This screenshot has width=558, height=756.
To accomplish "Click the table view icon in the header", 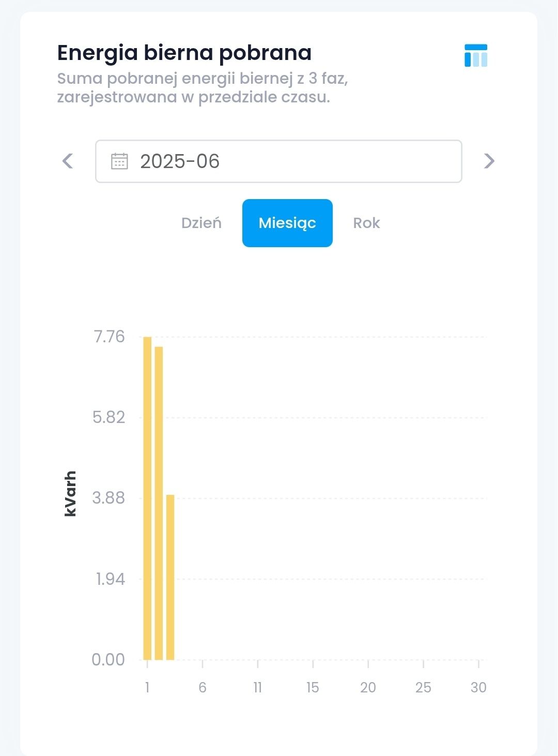I will click(475, 55).
